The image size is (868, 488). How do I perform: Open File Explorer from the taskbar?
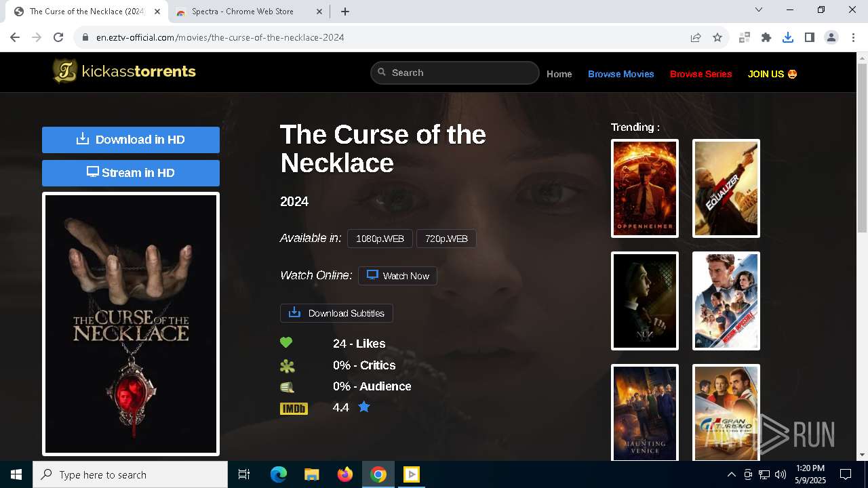pos(311,474)
